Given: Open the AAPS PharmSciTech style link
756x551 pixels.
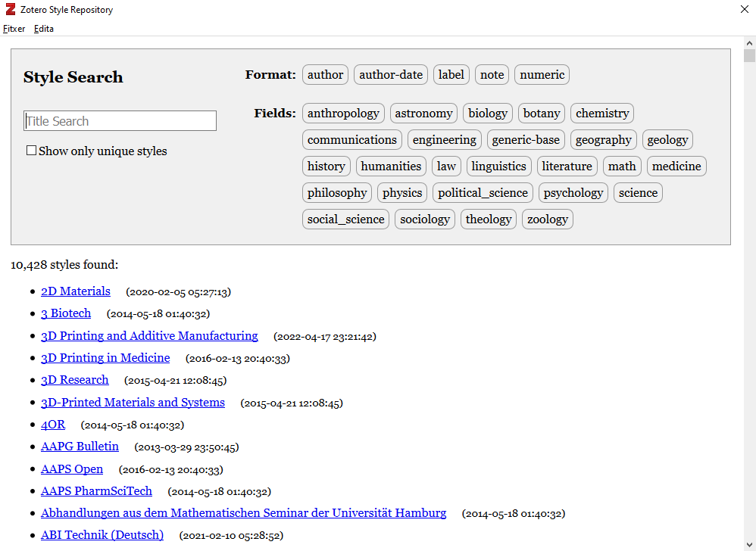Looking at the screenshot, I should (x=96, y=490).
